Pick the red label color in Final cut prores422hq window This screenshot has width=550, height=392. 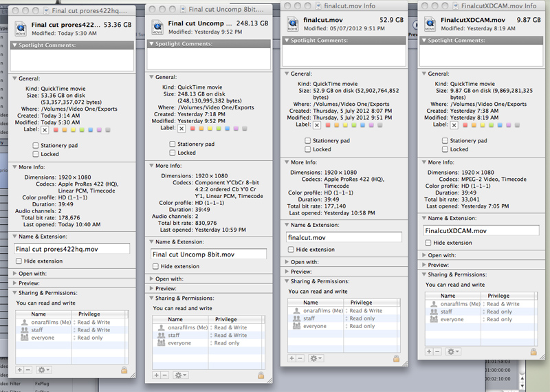55,129
